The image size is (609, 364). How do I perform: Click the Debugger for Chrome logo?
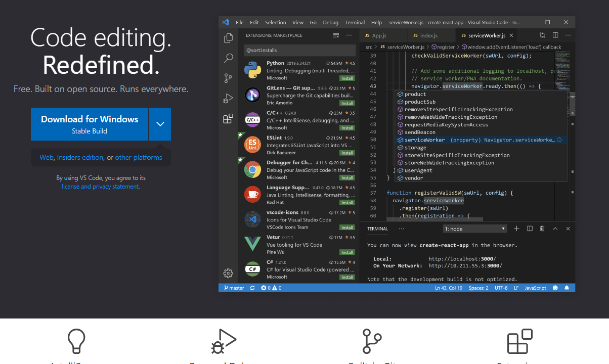[x=252, y=169]
